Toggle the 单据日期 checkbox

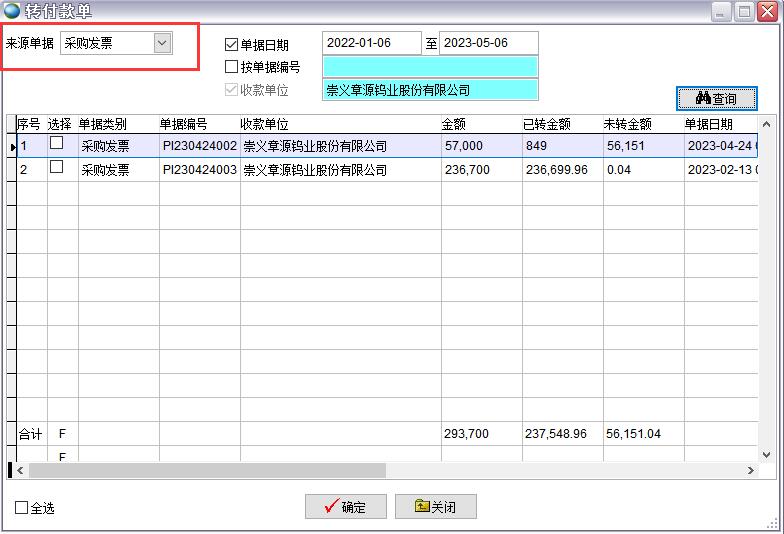(232, 45)
